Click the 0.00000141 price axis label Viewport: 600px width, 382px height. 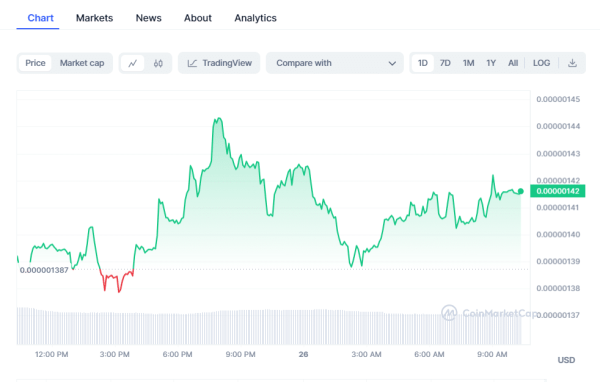click(x=558, y=208)
